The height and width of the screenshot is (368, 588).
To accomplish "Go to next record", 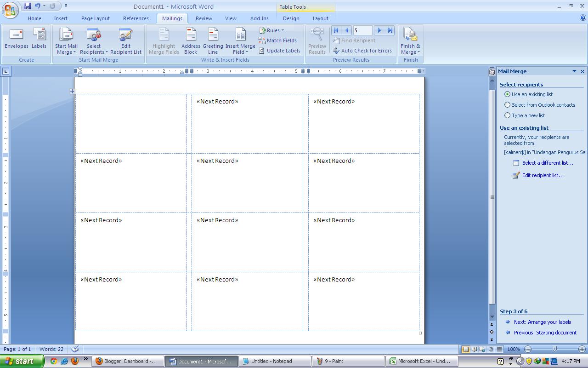I will 379,30.
